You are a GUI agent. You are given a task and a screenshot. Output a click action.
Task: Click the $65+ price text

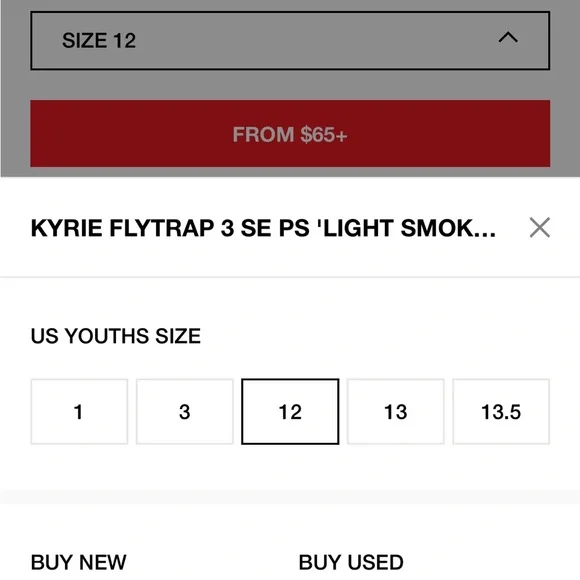324,134
